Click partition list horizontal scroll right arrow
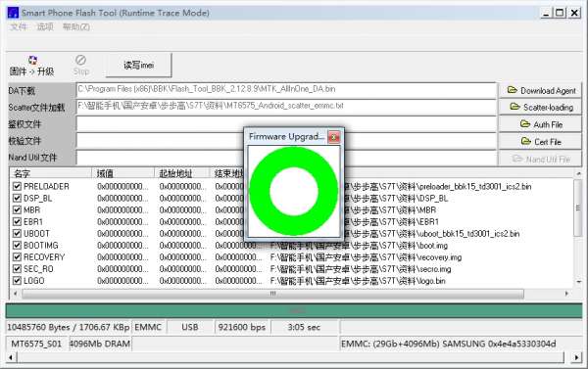 pos(566,294)
